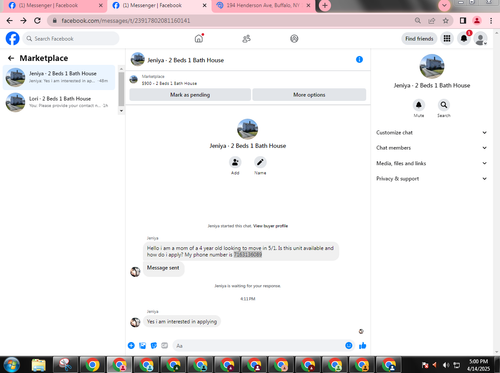Viewport: 500px width, 373px height.
Task: Edit the chat name with pencil icon
Action: tap(260, 163)
